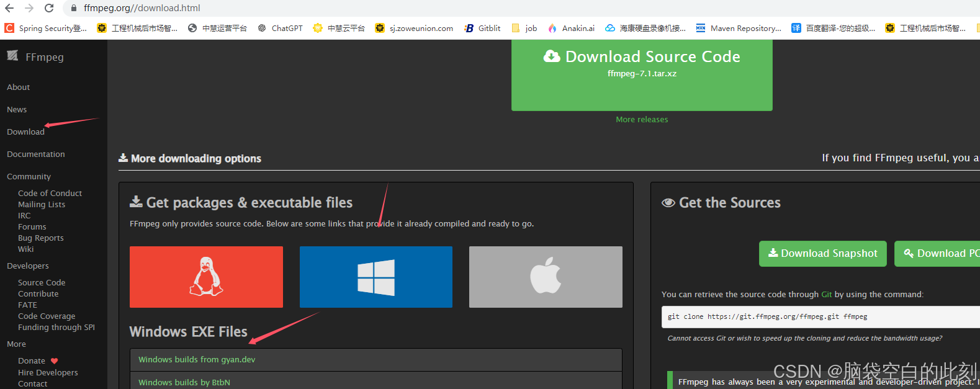Open the Anakin.ai bookmark
Viewport: 980px width, 389px height.
pyautogui.click(x=571, y=28)
